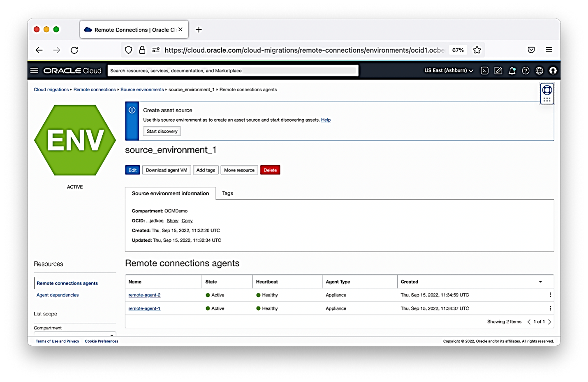588x382 pixels.
Task: Open the notifications bell icon
Action: point(512,70)
